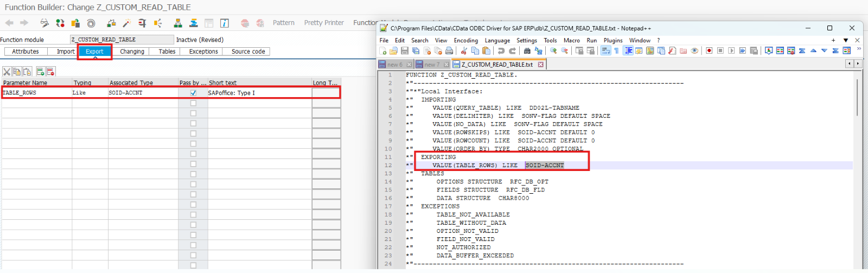Click the blue information 'i' icon in SAP toolbar
Image resolution: width=868 pixels, height=273 pixels.
coord(224,23)
